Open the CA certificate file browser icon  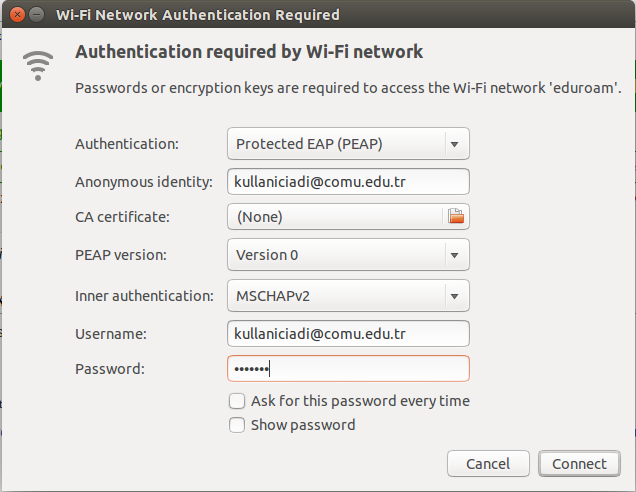tap(456, 216)
